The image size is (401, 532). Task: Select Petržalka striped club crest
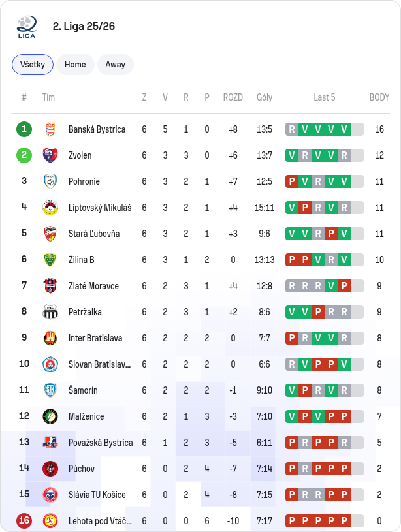click(50, 312)
